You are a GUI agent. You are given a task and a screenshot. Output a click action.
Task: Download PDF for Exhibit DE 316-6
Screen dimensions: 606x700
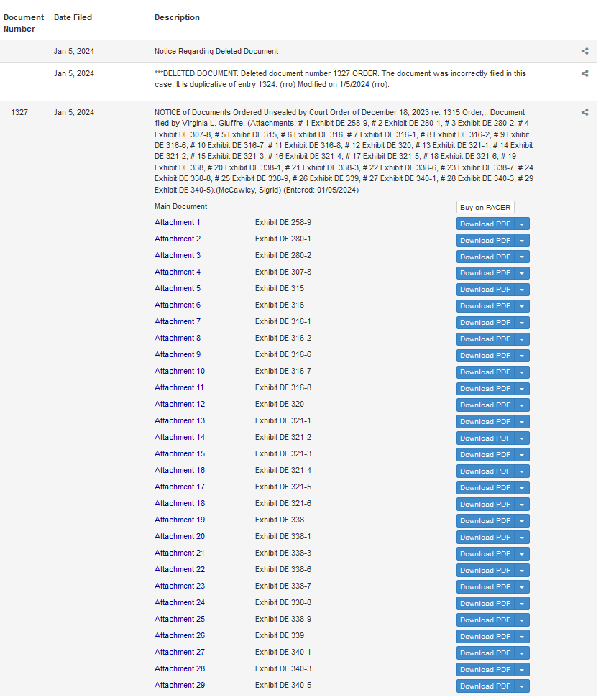click(485, 356)
